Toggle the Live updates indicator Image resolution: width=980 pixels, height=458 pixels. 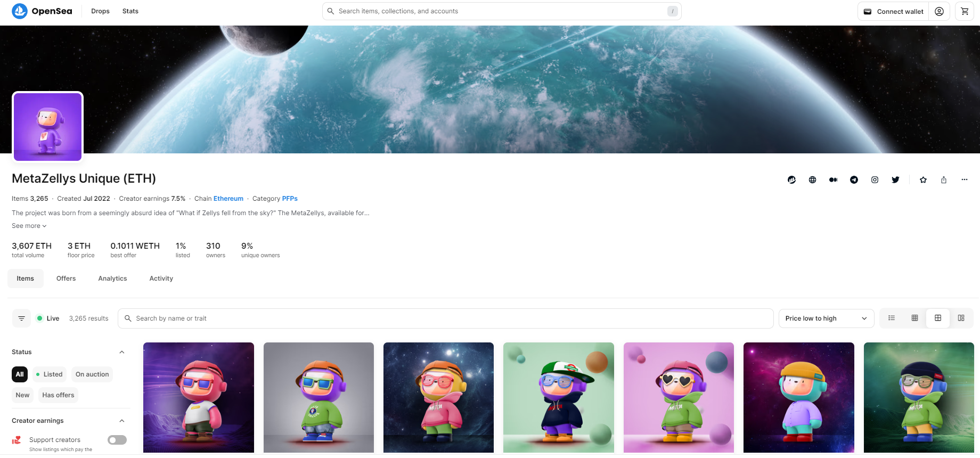47,318
